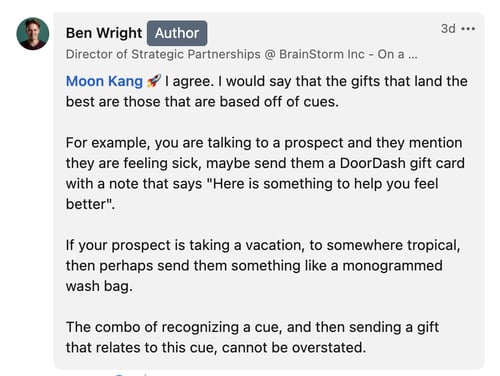Click the 3d comment timestamp
The height and width of the screenshot is (376, 500).
pyautogui.click(x=448, y=29)
